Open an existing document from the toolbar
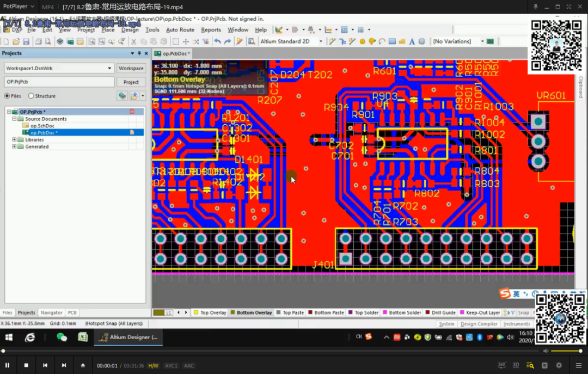The image size is (588, 374). [x=16, y=41]
